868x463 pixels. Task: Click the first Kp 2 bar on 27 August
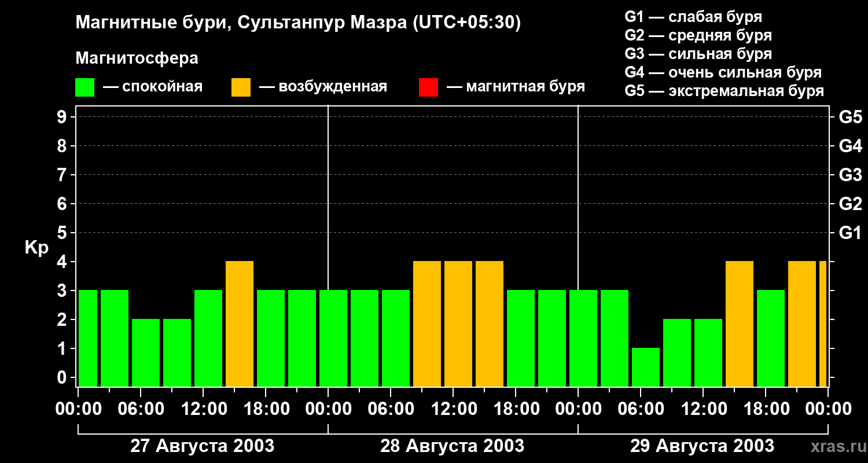[146, 352]
